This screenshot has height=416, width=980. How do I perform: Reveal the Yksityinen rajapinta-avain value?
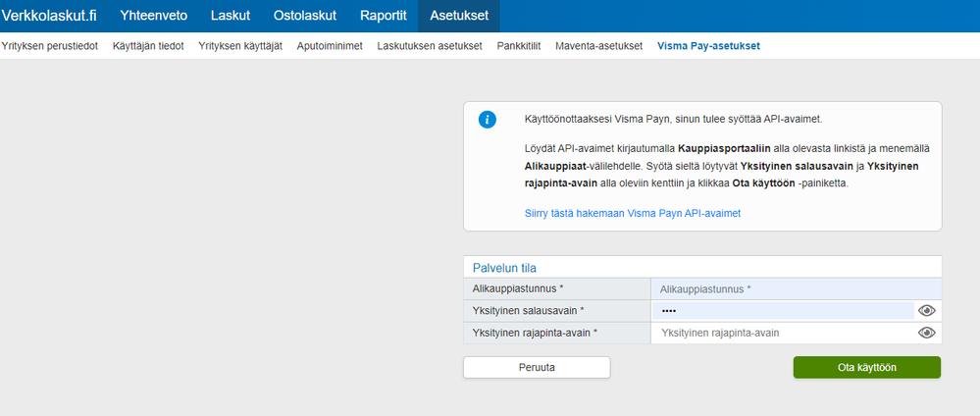[926, 333]
